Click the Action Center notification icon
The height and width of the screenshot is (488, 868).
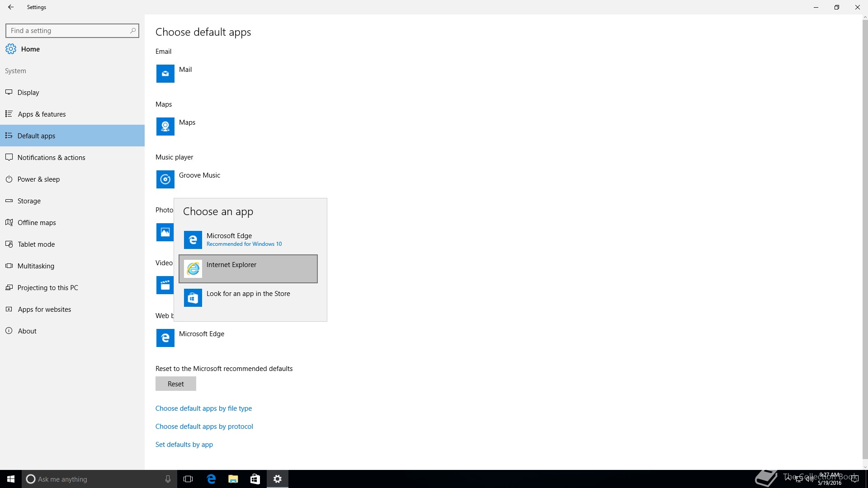point(854,479)
